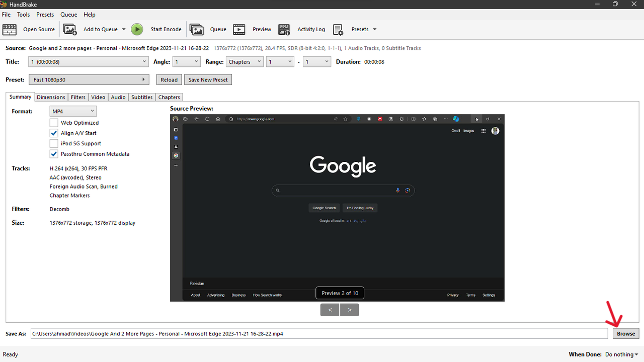
Task: Open the Tools menu
Action: (23, 15)
